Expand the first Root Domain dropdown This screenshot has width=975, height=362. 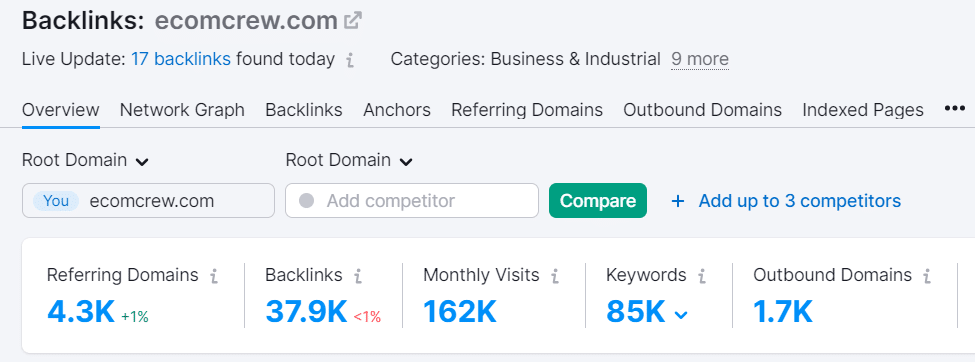[85, 160]
